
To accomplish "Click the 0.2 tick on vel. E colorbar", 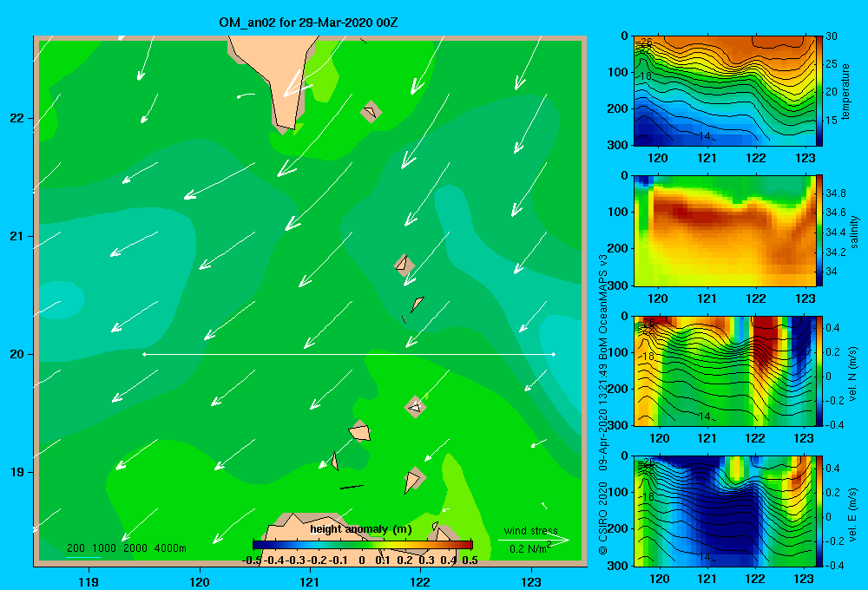I will (833, 493).
